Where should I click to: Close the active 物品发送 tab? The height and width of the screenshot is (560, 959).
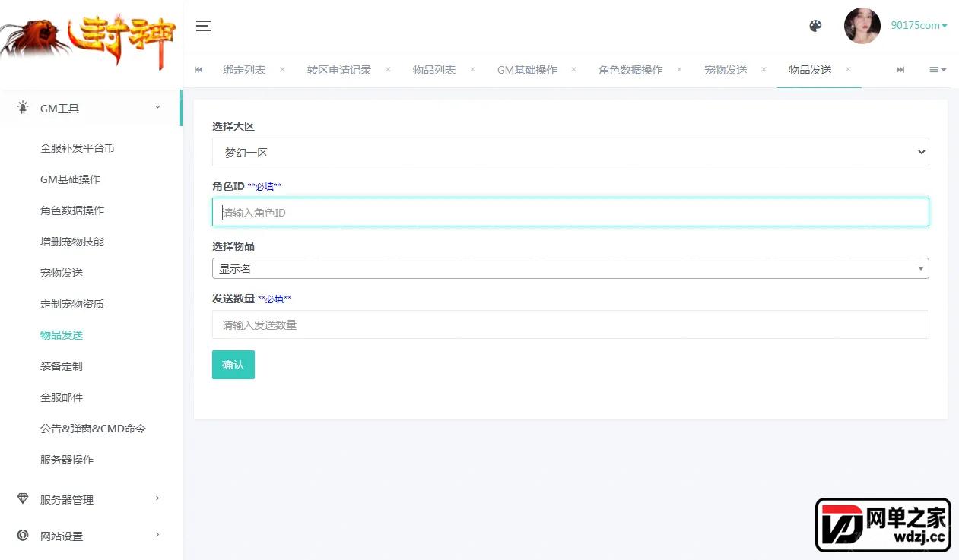pos(848,69)
